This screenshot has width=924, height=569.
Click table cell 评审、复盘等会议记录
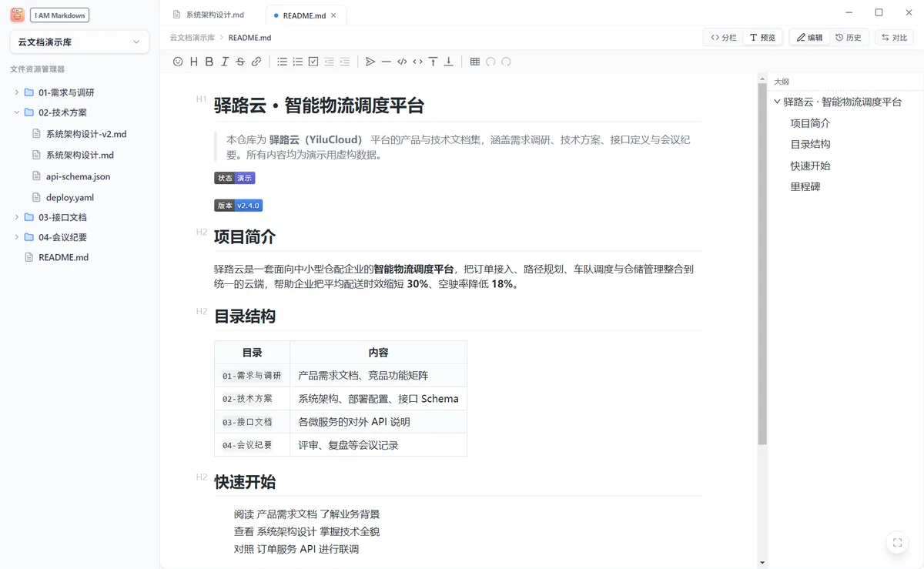pos(378,445)
